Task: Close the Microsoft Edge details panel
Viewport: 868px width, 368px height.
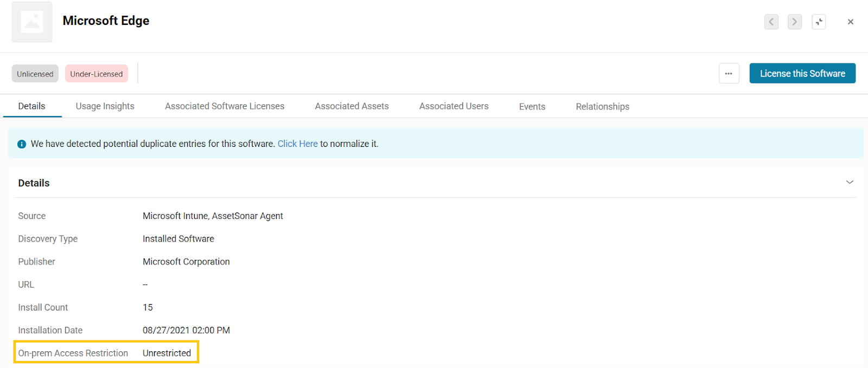Action: (x=851, y=22)
